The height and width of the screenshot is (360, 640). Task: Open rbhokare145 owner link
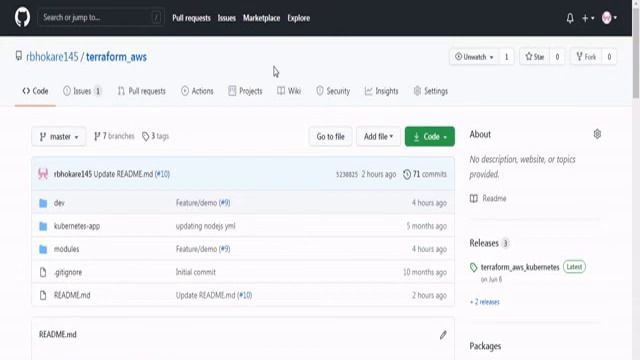[x=52, y=57]
